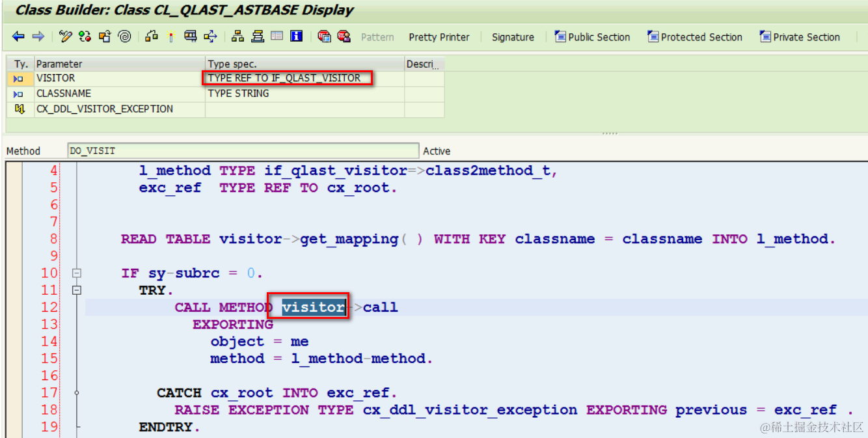Viewport: 868px width, 438px height.
Task: Select the CX_DDL_VISITOR_EXCEPTION parameter cell
Action: click(x=119, y=109)
